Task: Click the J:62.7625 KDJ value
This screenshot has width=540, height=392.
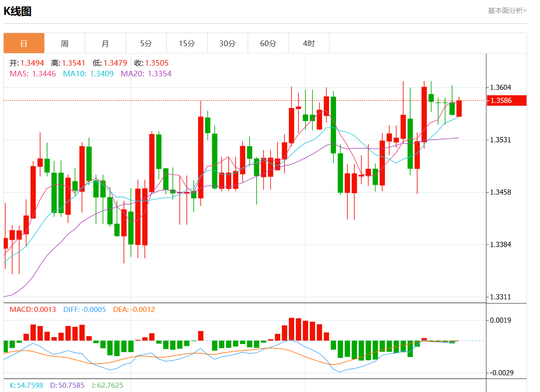Action: click(x=107, y=385)
